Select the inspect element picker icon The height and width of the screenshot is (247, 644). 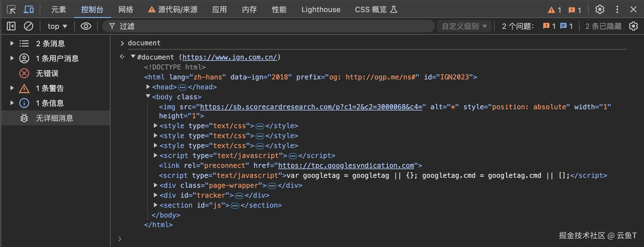coord(11,10)
